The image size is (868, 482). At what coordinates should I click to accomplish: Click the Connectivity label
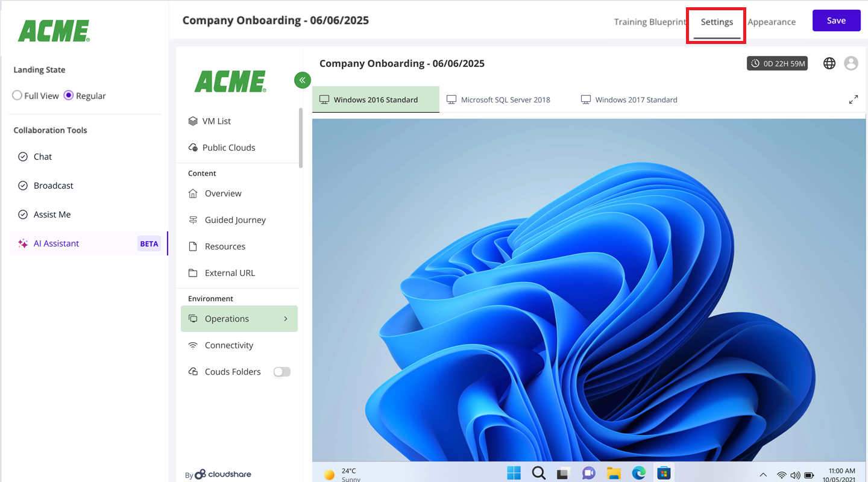[x=229, y=345]
